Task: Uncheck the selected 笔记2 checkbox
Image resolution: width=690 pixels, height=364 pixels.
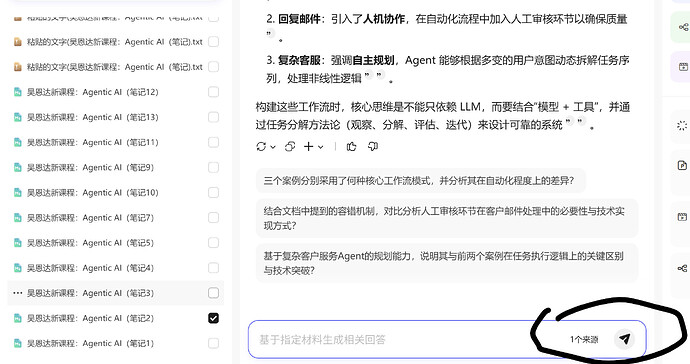Action: click(213, 318)
